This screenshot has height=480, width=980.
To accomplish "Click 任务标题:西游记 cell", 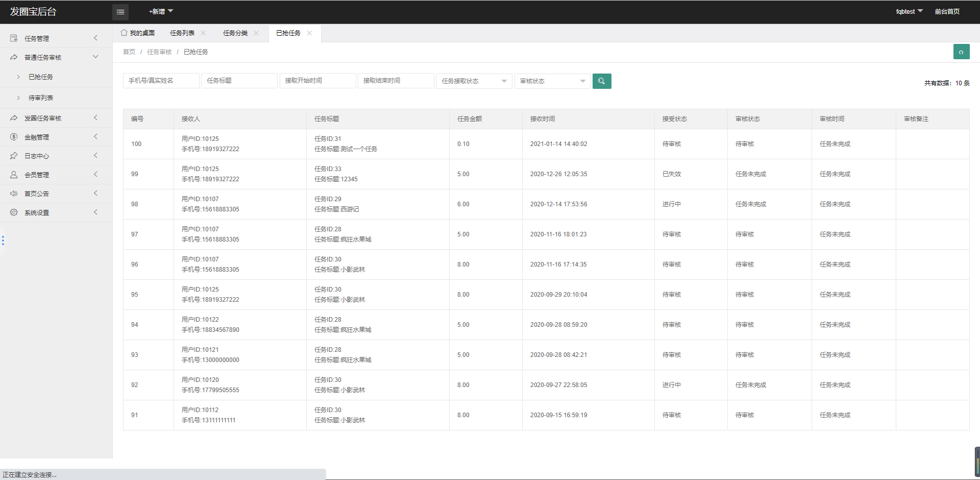I will [337, 209].
